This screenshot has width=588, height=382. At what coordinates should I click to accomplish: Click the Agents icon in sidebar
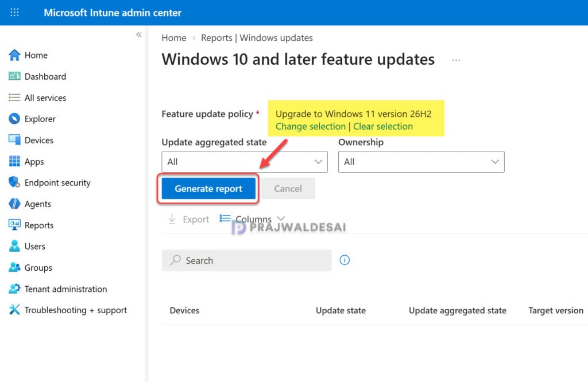point(14,204)
